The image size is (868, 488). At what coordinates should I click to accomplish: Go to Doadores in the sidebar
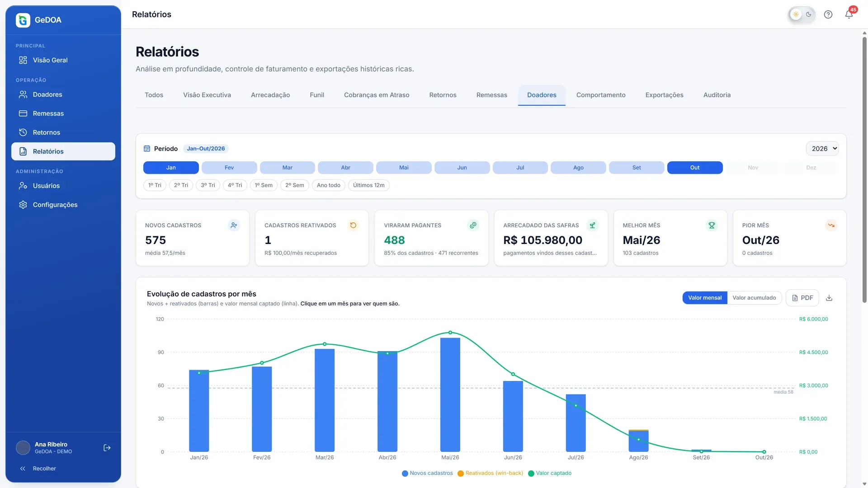[63, 94]
